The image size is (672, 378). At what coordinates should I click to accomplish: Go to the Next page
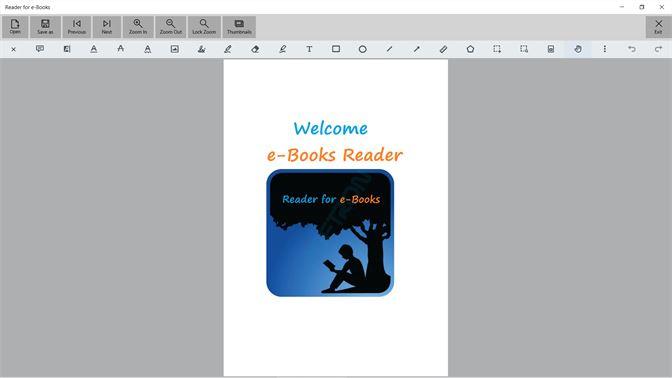click(x=107, y=27)
